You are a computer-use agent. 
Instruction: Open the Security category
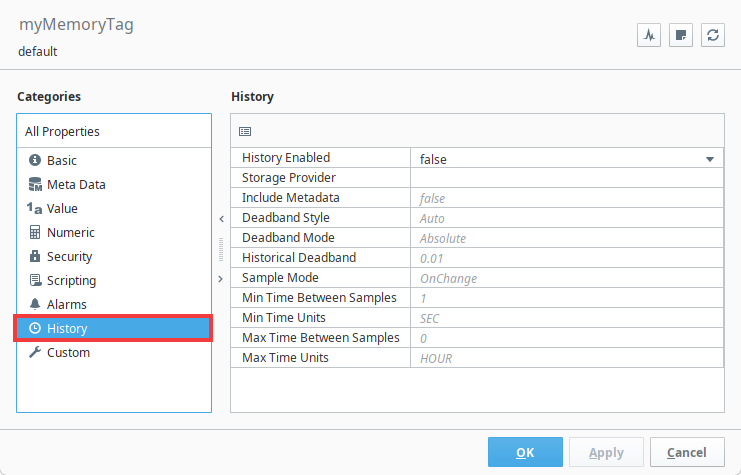click(x=114, y=257)
